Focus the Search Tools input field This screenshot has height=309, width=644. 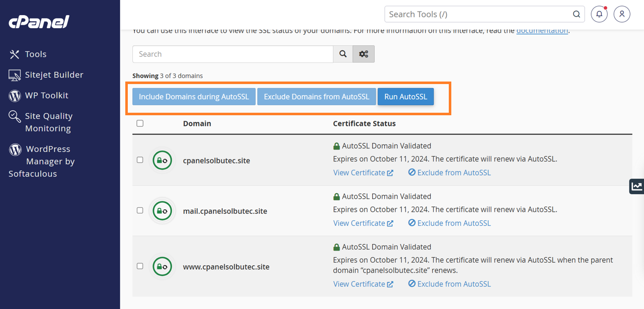pos(478,14)
